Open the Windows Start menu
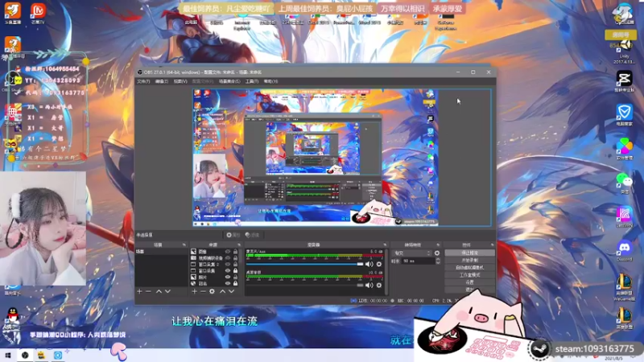This screenshot has width=644, height=362. click(7, 356)
